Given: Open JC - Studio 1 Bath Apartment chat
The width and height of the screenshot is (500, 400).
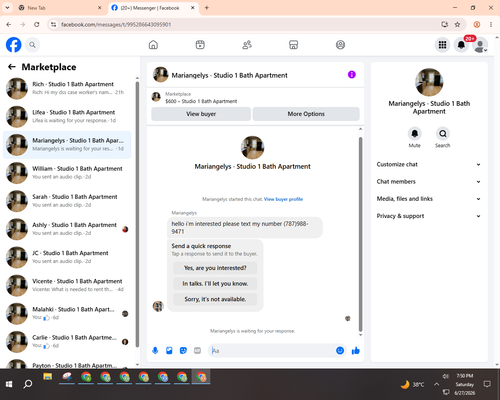Looking at the screenshot, I should pos(67,257).
